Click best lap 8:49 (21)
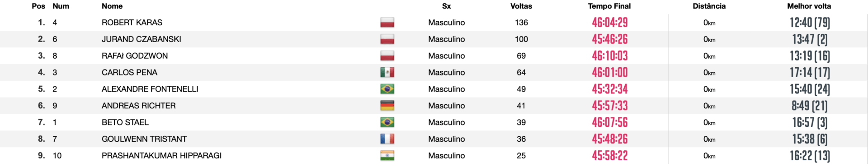The height and width of the screenshot is (167, 868). pos(810,106)
